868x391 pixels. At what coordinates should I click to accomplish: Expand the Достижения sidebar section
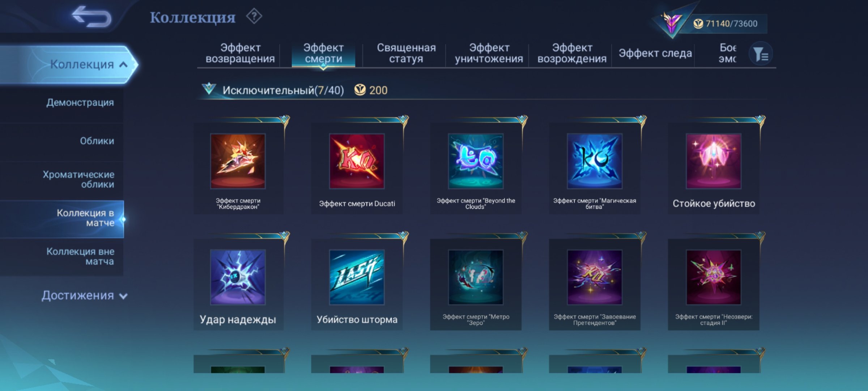85,295
